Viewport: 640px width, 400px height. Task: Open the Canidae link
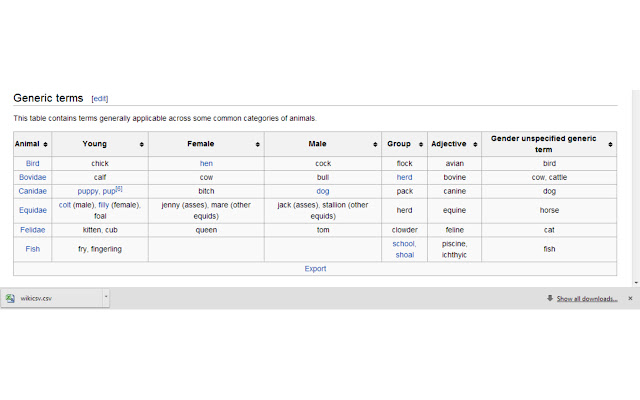click(33, 191)
